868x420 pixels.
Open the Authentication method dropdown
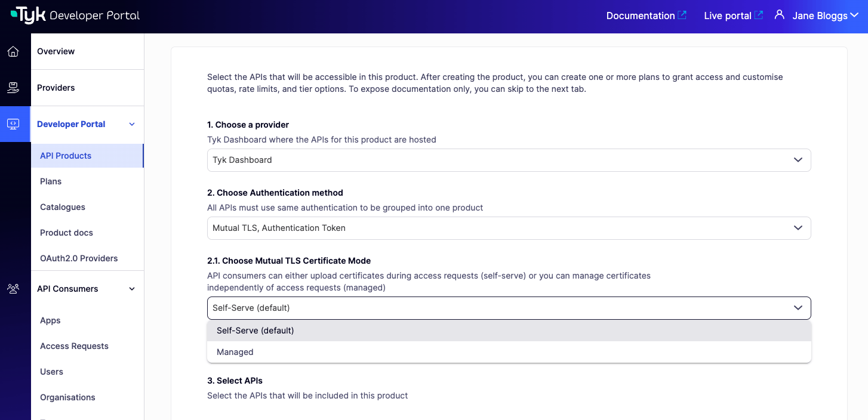[509, 228]
